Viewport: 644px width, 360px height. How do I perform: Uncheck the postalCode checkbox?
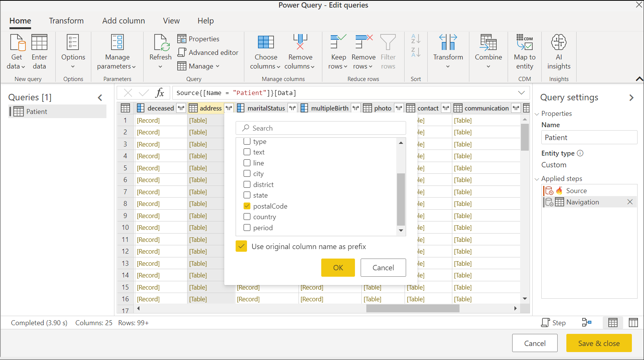[247, 206]
